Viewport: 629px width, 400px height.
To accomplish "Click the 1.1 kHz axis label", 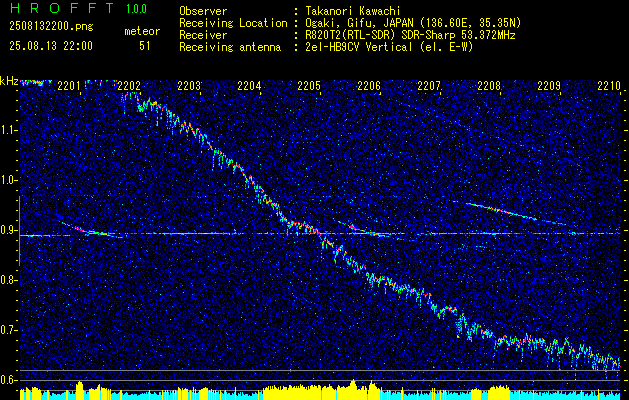I will [x=8, y=130].
